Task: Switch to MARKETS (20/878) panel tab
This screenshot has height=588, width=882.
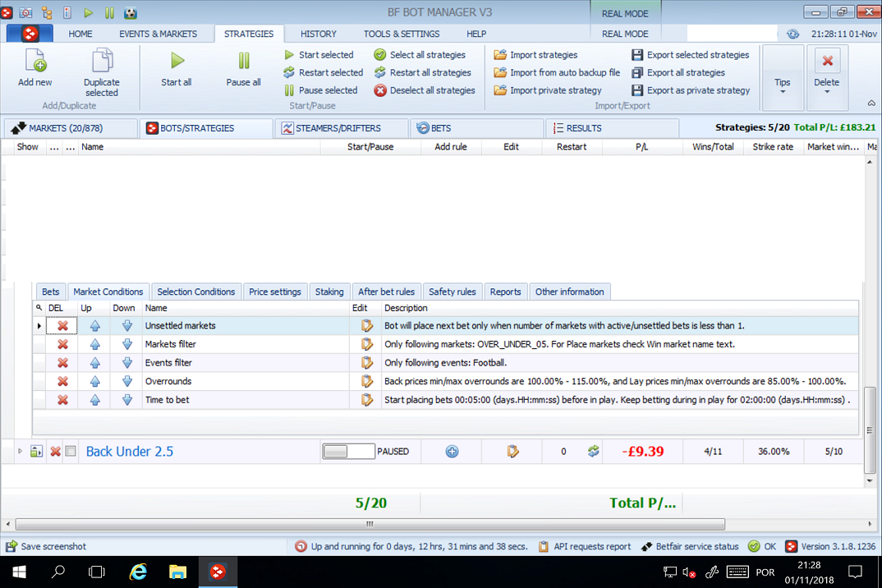Action: (x=71, y=128)
